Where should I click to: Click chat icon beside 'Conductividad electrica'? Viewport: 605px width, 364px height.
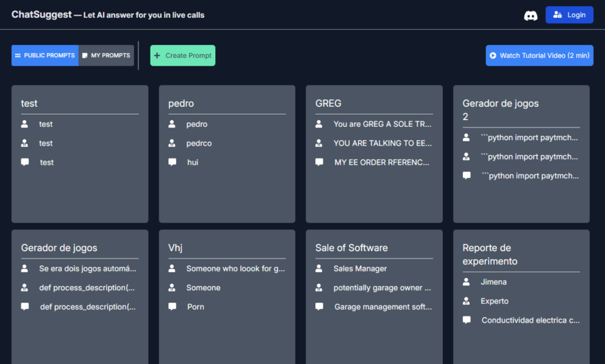[466, 320]
